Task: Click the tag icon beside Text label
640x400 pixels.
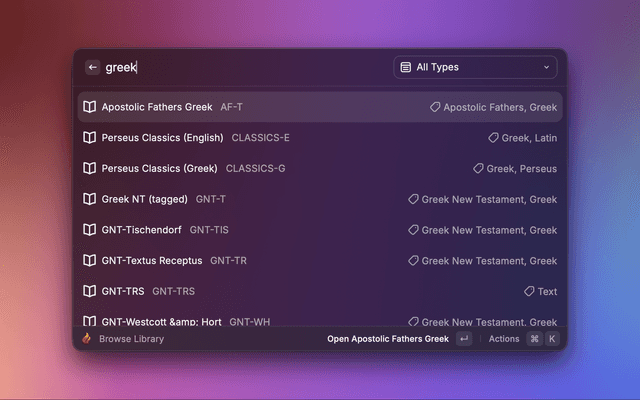Action: pyautogui.click(x=529, y=292)
